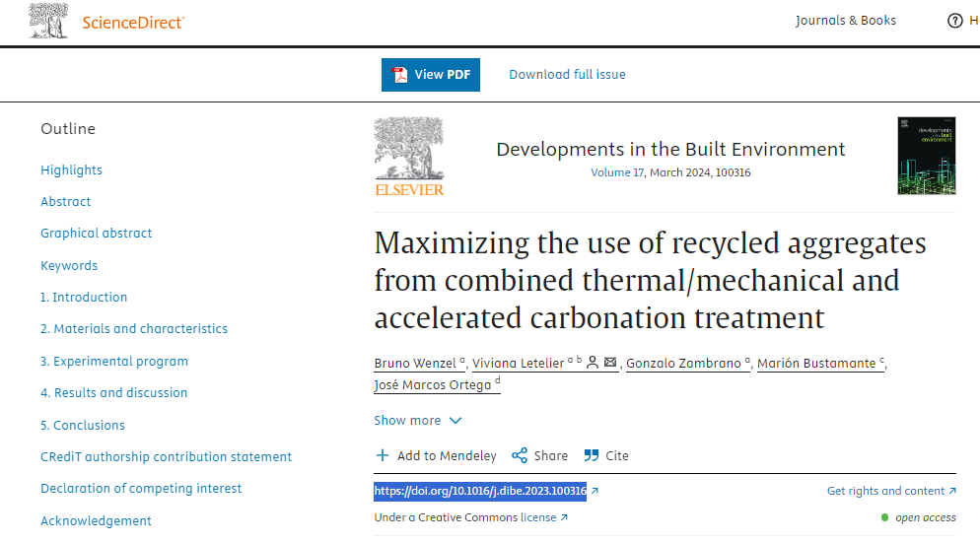Click the Cite quotation-mark icon

(x=592, y=455)
